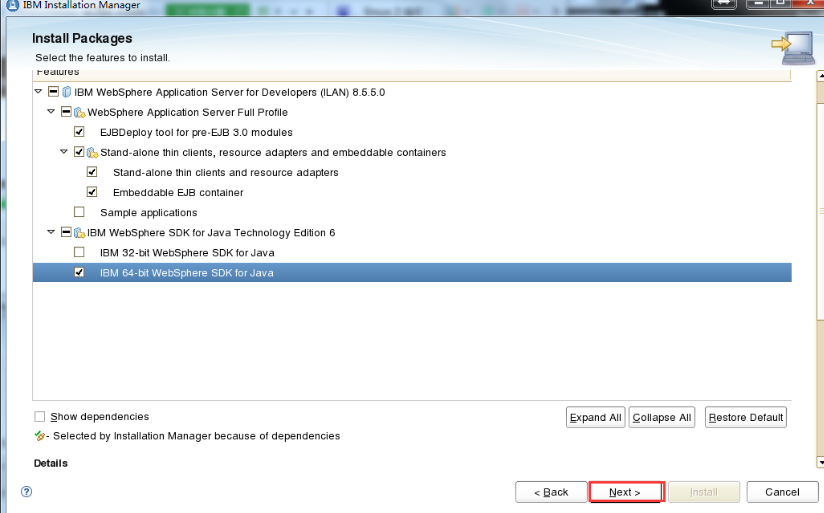
Task: Collapse IBM WebSphere SDK for Java Technology node
Action: [x=51, y=232]
